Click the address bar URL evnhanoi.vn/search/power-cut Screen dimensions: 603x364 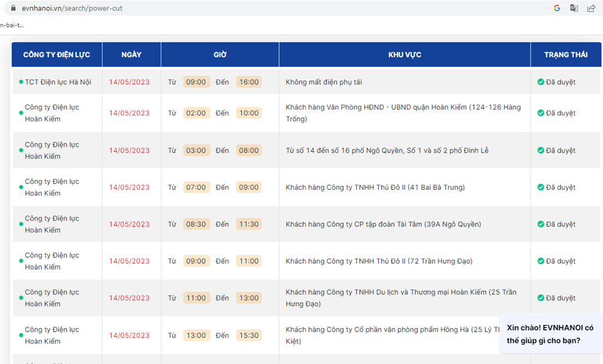[x=72, y=8]
